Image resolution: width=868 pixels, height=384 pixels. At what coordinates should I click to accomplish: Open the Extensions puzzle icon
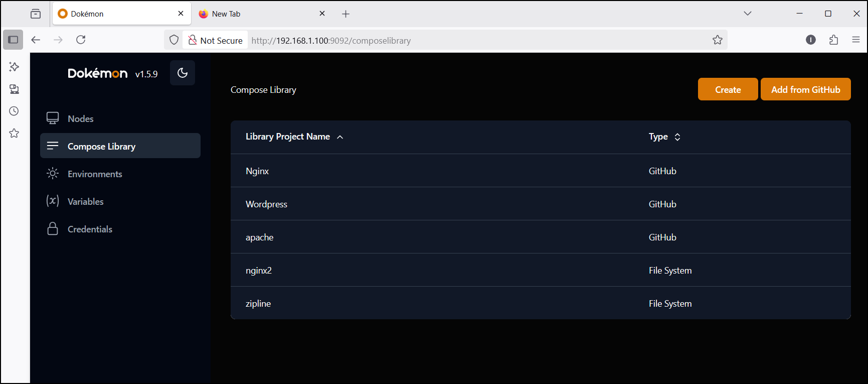pos(833,40)
